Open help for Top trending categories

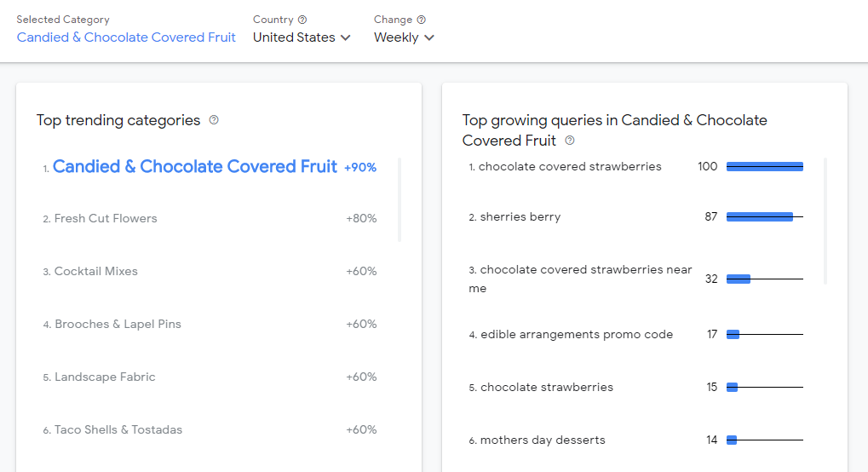click(214, 119)
